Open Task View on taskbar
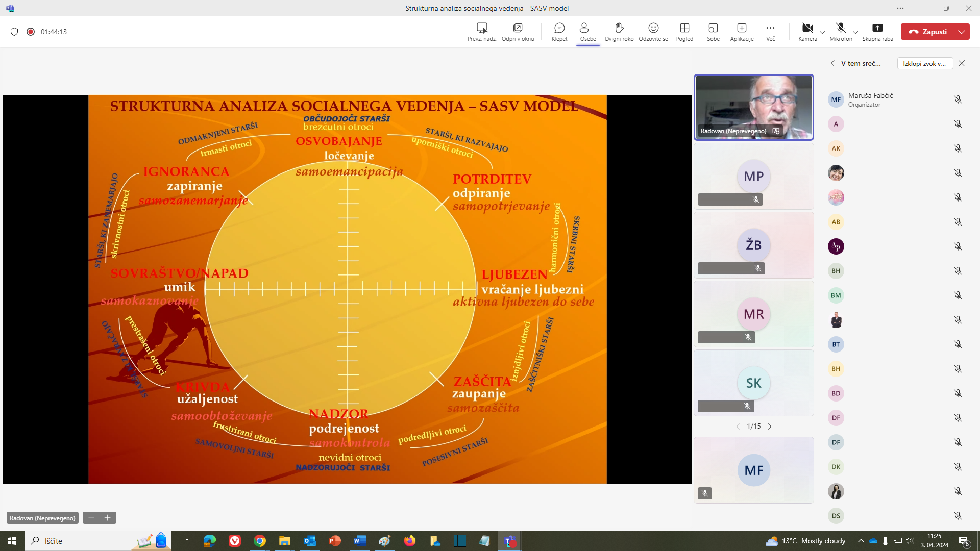This screenshot has height=551, width=980. click(x=184, y=541)
